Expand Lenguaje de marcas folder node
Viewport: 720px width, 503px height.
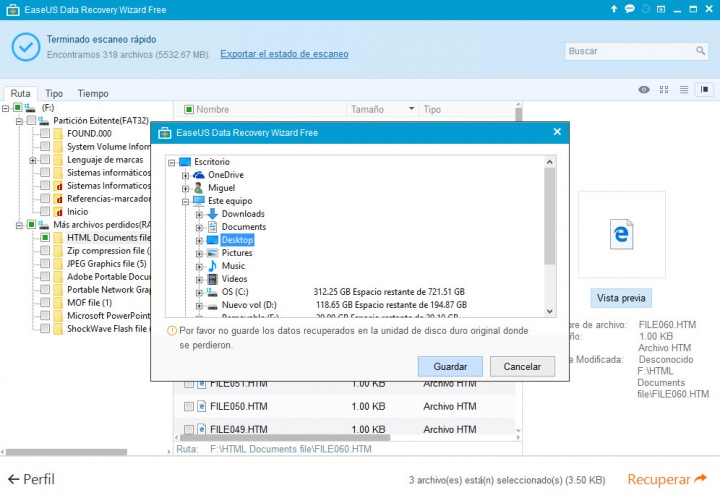click(33, 160)
